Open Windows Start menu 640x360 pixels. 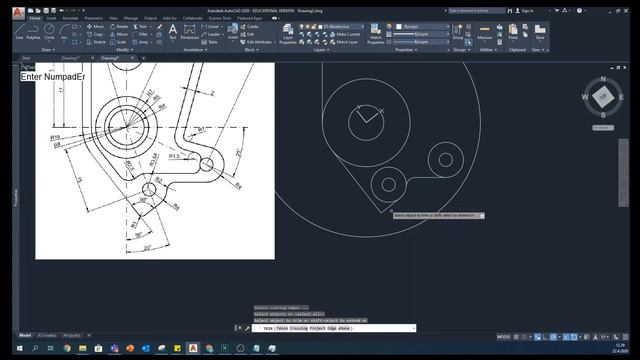pos(20,348)
